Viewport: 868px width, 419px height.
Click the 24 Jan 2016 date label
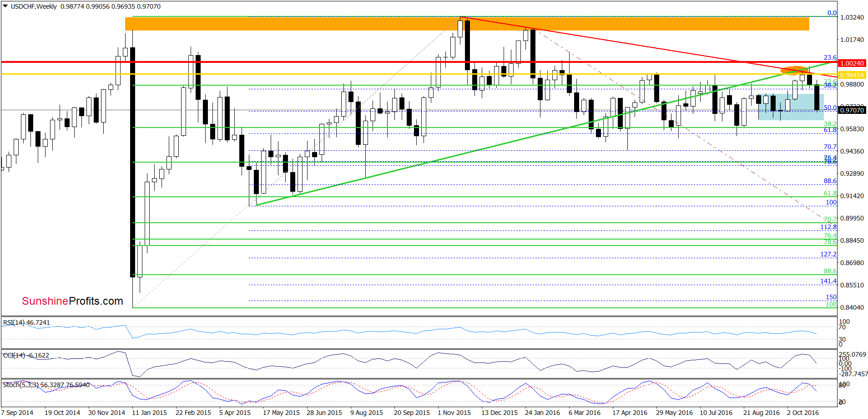(542, 413)
